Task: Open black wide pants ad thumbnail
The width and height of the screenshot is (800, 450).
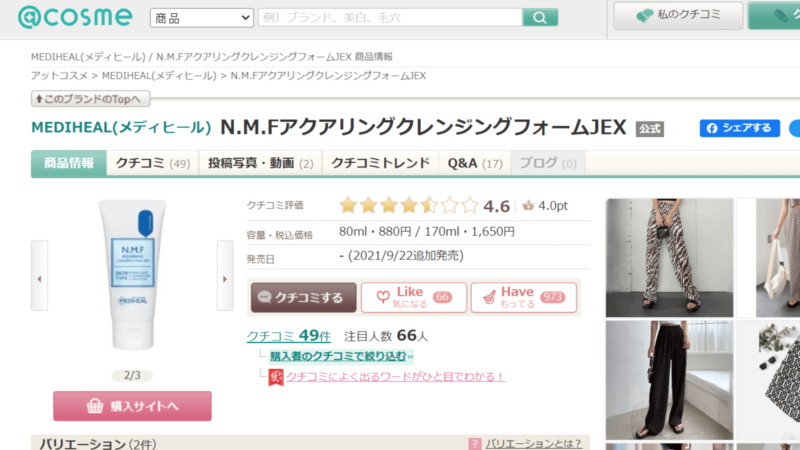Action: click(x=669, y=380)
